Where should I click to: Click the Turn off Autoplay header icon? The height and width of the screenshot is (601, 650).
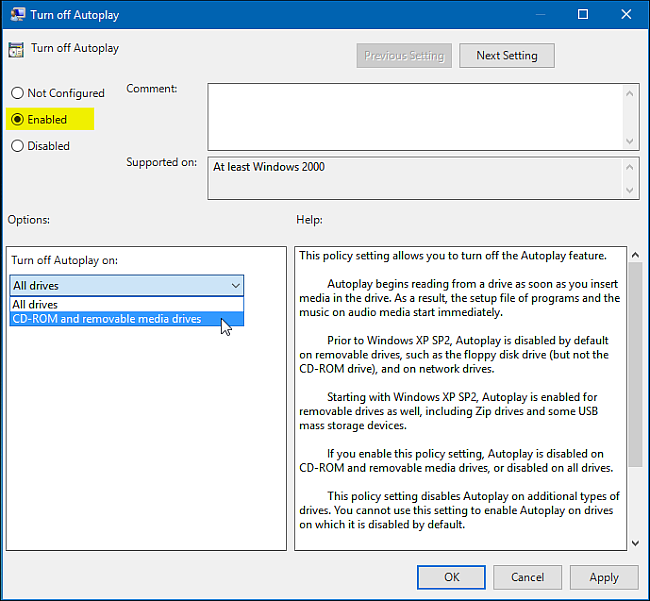pyautogui.click(x=16, y=48)
